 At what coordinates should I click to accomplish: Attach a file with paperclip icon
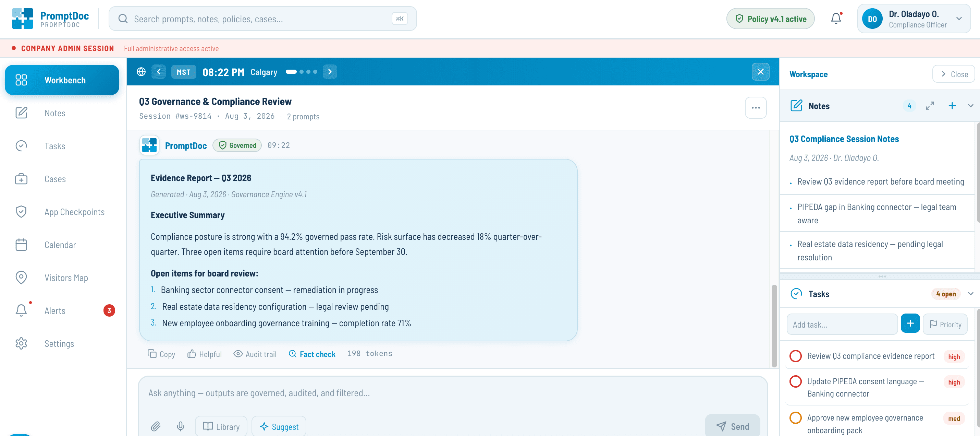[x=156, y=426]
